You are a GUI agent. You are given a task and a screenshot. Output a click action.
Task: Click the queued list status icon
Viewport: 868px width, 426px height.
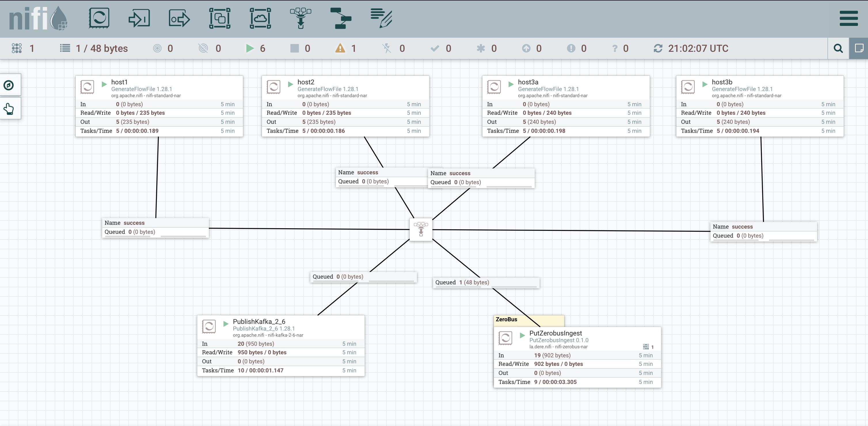(65, 48)
